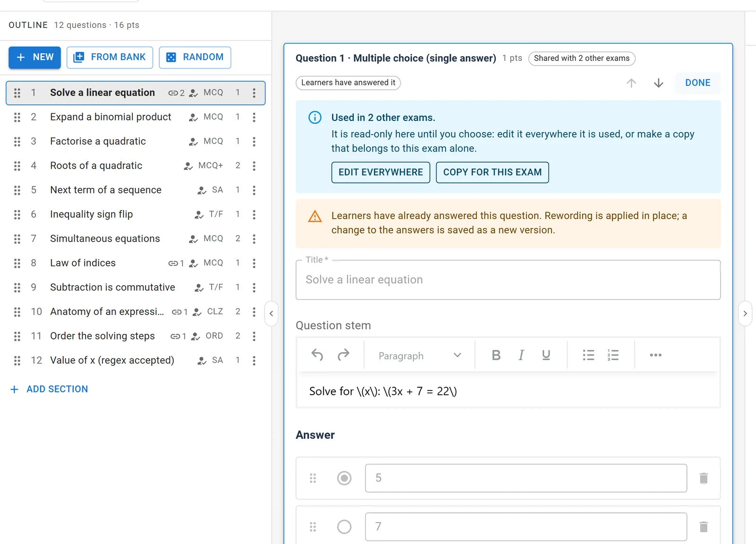Toggle underline formatting in the stem editor
The width and height of the screenshot is (756, 544).
[x=546, y=355]
